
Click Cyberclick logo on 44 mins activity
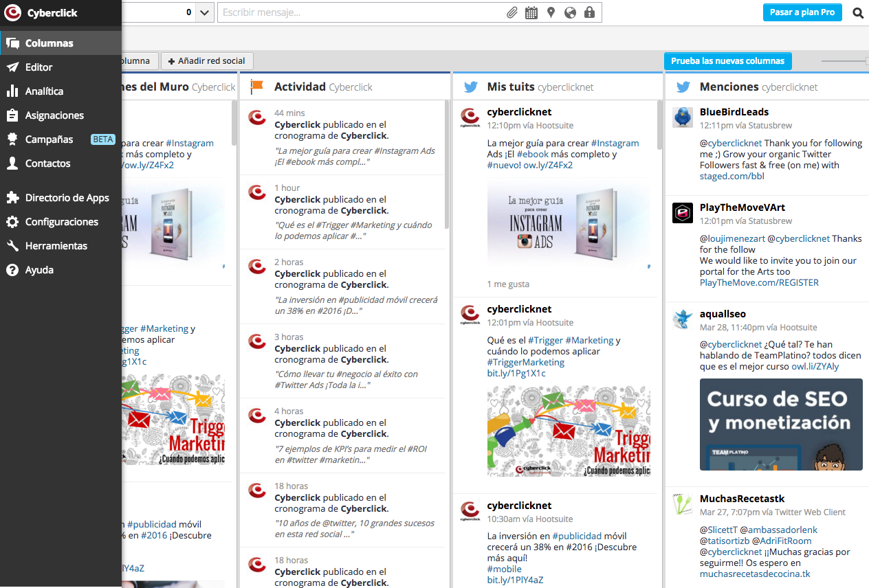pos(257,117)
